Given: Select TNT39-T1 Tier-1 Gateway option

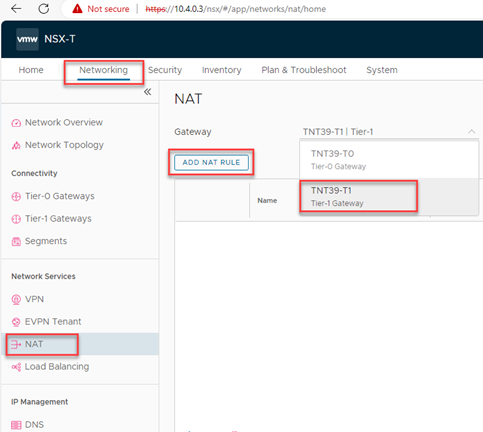Looking at the screenshot, I should coord(389,196).
